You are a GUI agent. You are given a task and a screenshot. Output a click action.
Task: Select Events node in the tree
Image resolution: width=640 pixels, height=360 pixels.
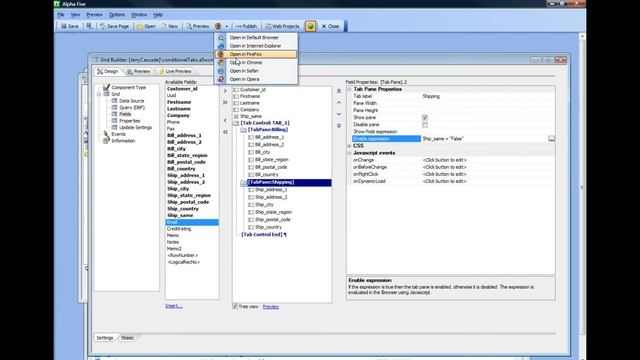[118, 134]
